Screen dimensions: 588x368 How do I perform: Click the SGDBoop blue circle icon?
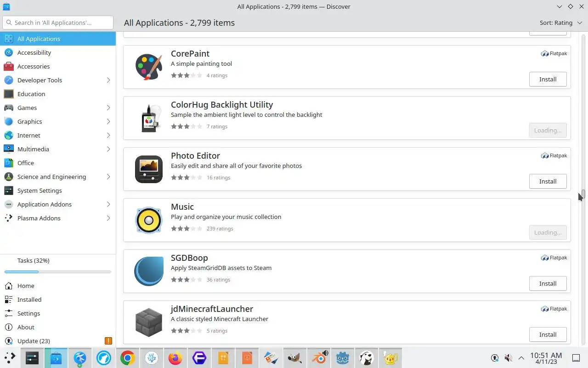(x=149, y=271)
